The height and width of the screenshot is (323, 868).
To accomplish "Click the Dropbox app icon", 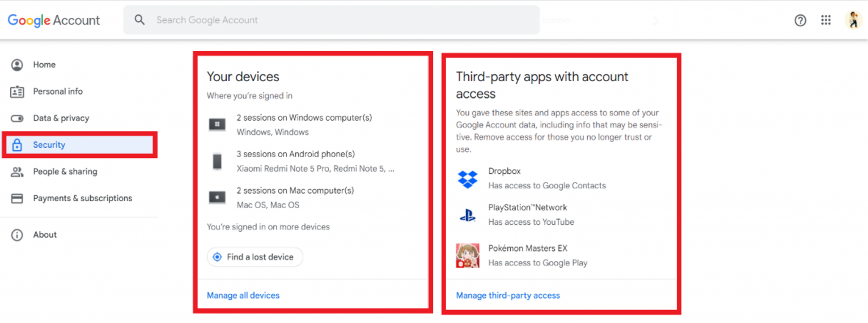I will pos(467,179).
